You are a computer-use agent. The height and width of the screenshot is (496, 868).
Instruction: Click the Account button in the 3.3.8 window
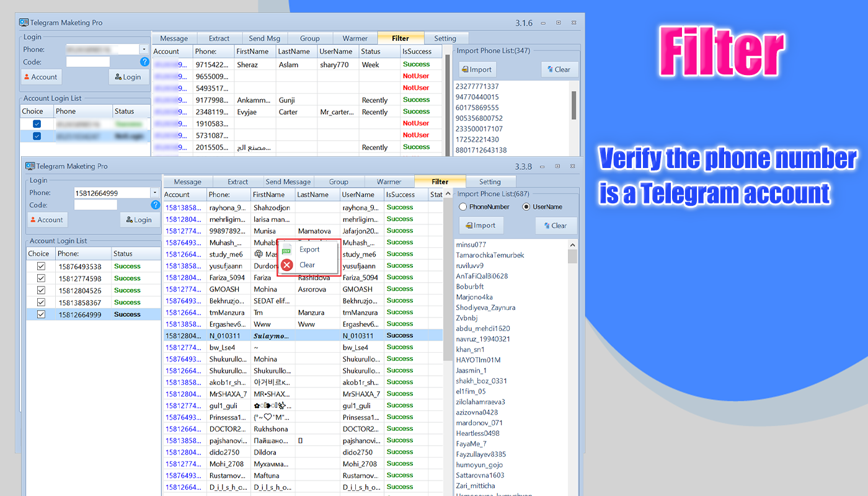pos(47,219)
